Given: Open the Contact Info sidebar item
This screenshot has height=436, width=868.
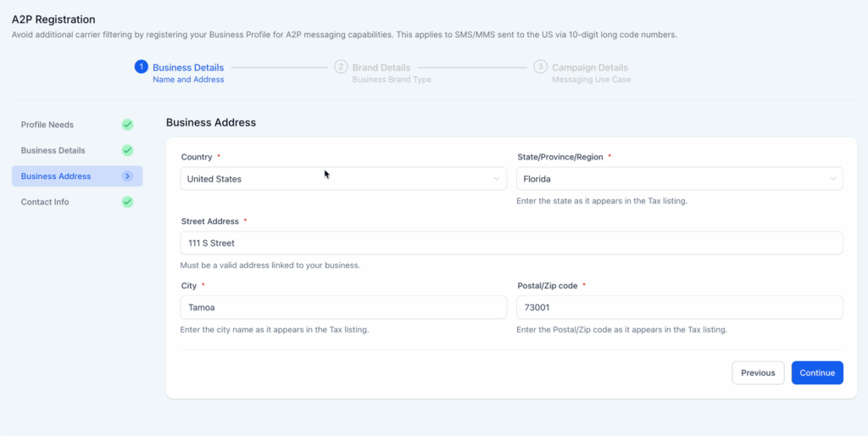Looking at the screenshot, I should point(77,202).
